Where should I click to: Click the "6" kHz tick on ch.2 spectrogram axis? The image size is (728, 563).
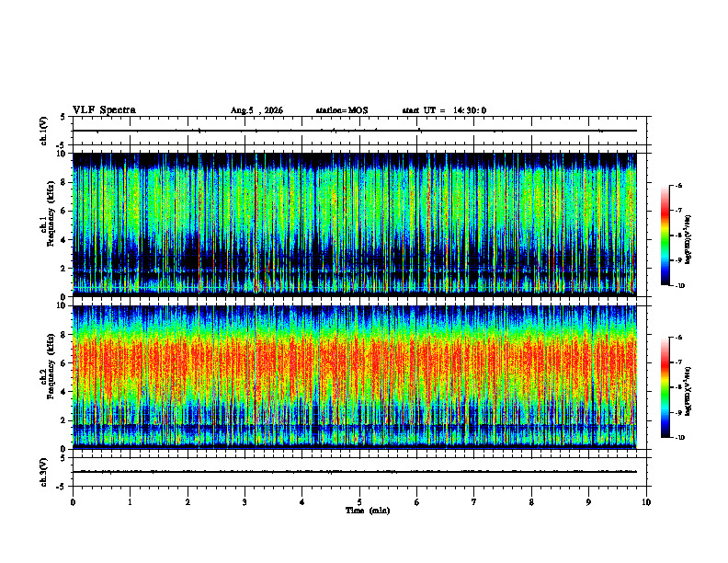63,362
